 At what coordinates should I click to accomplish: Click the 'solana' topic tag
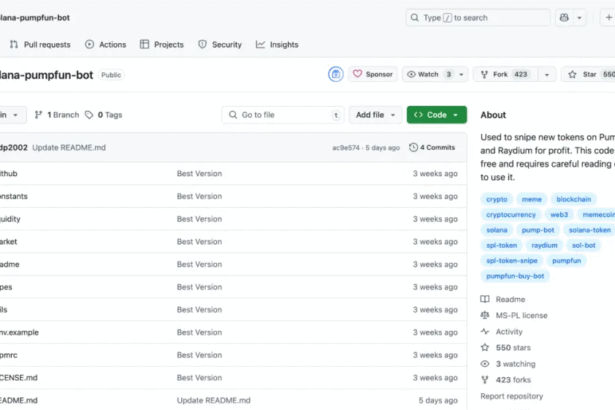[497, 230]
